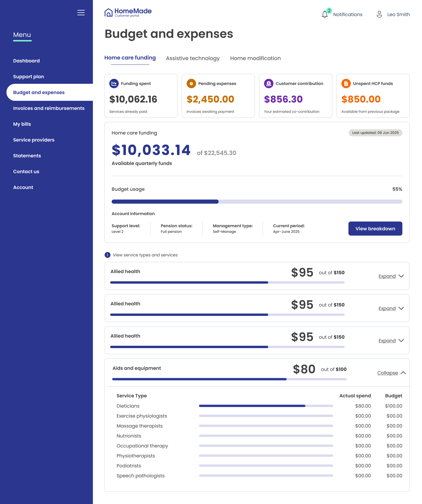Click the Aids and equipment progress bar
The image size is (422, 504).
tap(229, 379)
